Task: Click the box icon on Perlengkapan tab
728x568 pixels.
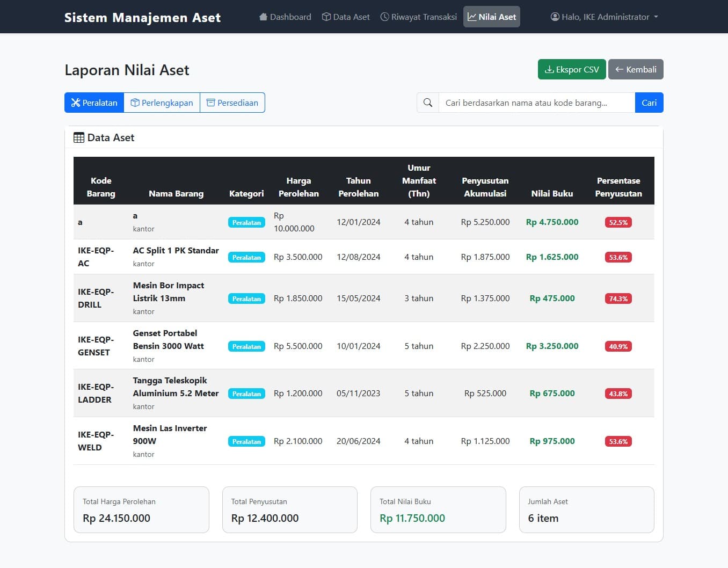Action: (x=135, y=103)
